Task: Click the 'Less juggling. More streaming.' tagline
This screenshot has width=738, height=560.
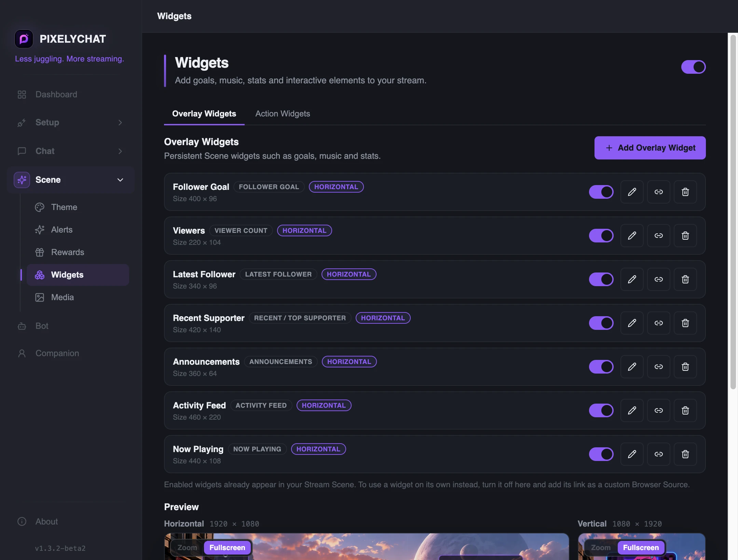Action: [x=69, y=59]
